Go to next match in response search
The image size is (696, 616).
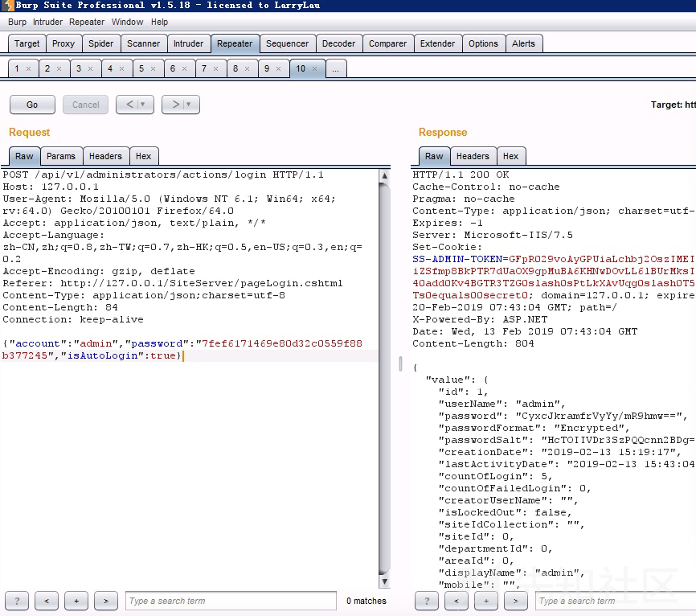coord(516,601)
